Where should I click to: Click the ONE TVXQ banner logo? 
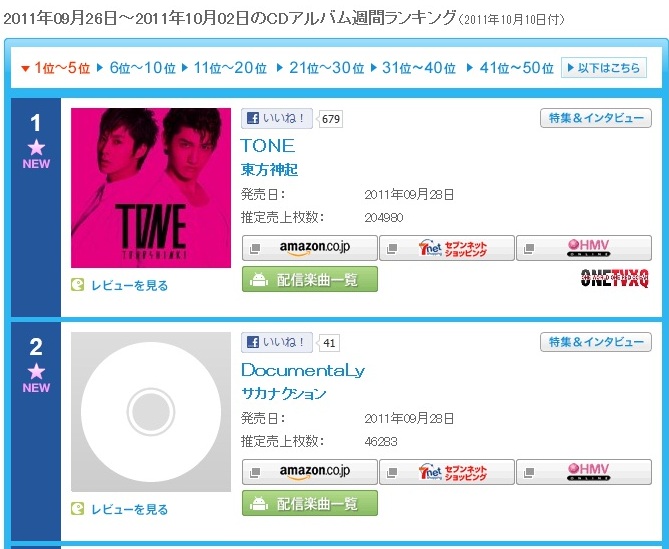coord(614,279)
